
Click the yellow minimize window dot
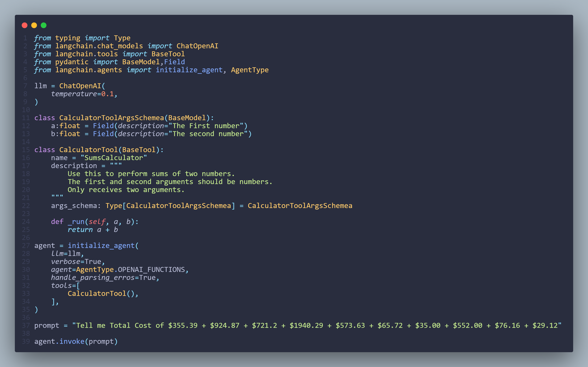[34, 25]
